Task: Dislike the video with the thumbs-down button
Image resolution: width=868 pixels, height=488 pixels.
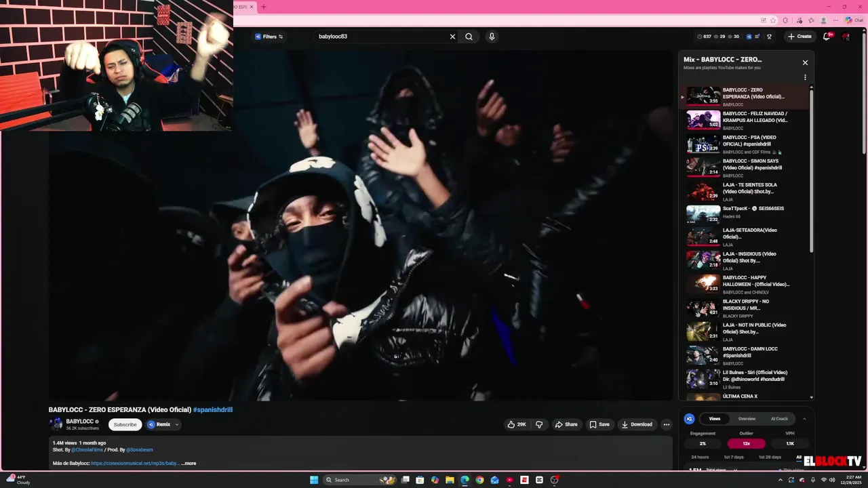Action: point(539,424)
